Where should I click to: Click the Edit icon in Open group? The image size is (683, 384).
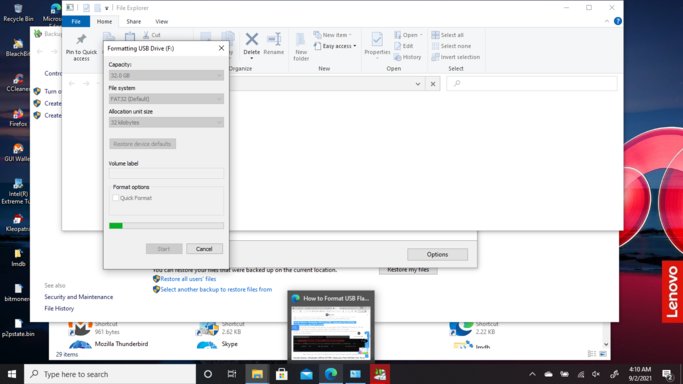[398, 46]
